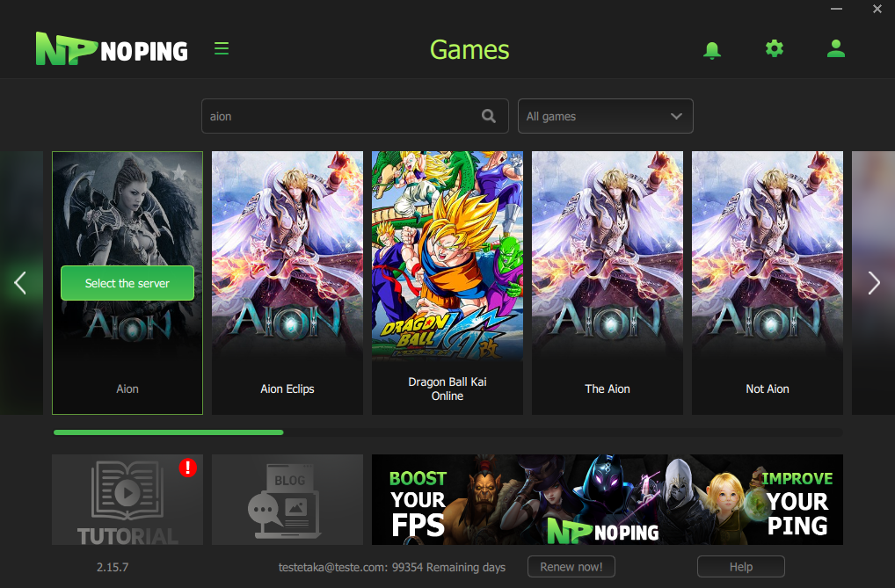This screenshot has height=588, width=895.
Task: Click the Aion card title label
Action: coord(127,388)
